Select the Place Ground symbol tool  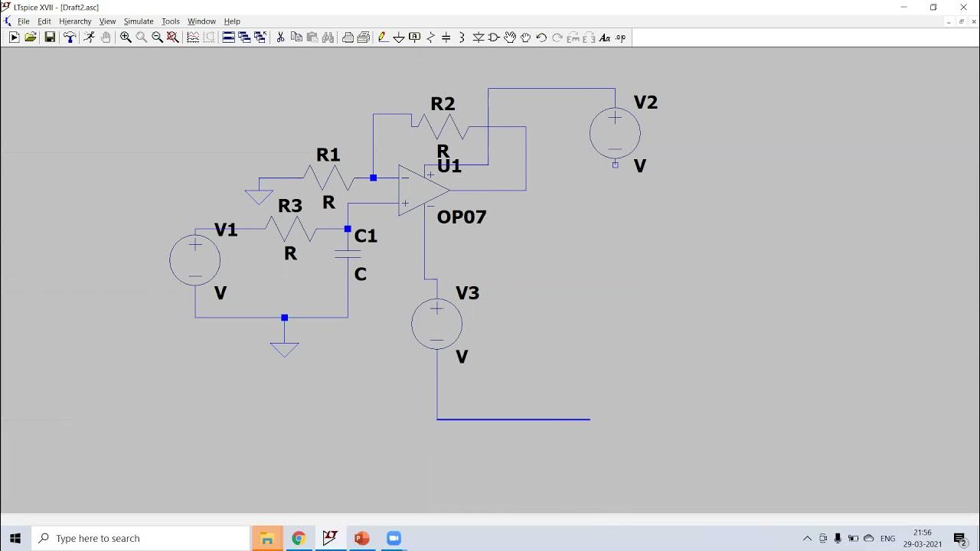399,37
